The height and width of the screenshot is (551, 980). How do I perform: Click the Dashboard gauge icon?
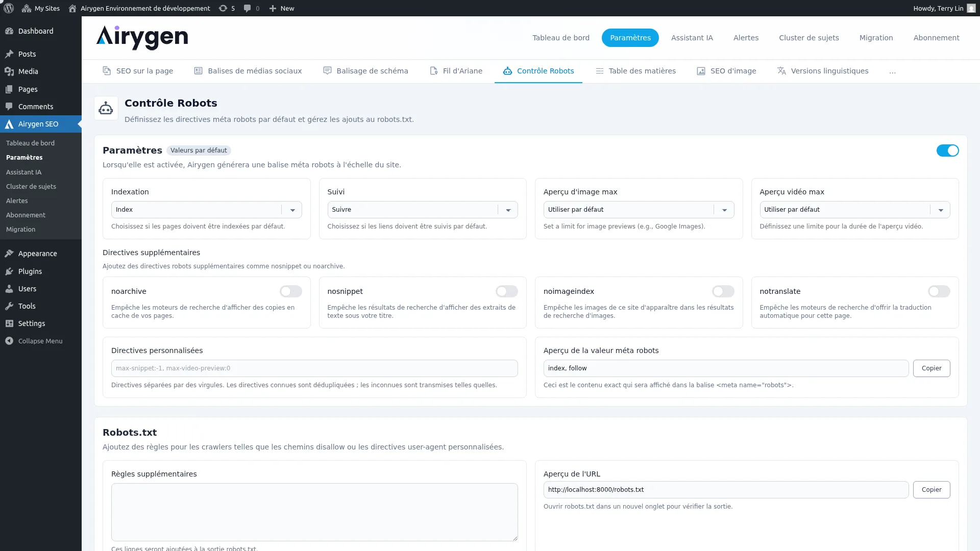9,31
